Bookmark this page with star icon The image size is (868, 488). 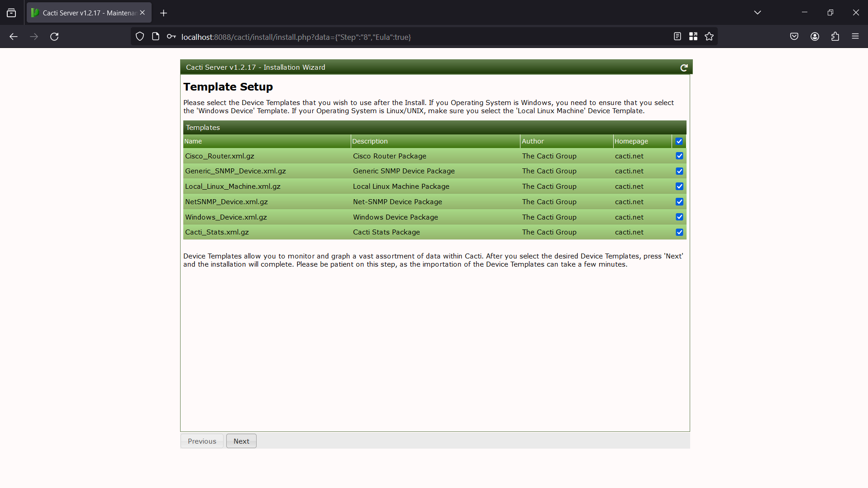click(x=709, y=37)
